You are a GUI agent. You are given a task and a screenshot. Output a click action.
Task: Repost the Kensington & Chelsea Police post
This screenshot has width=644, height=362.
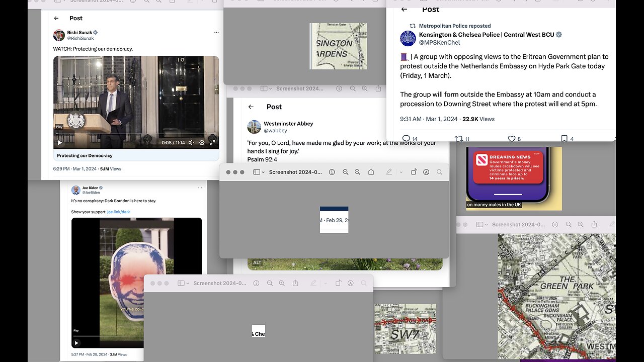(458, 139)
